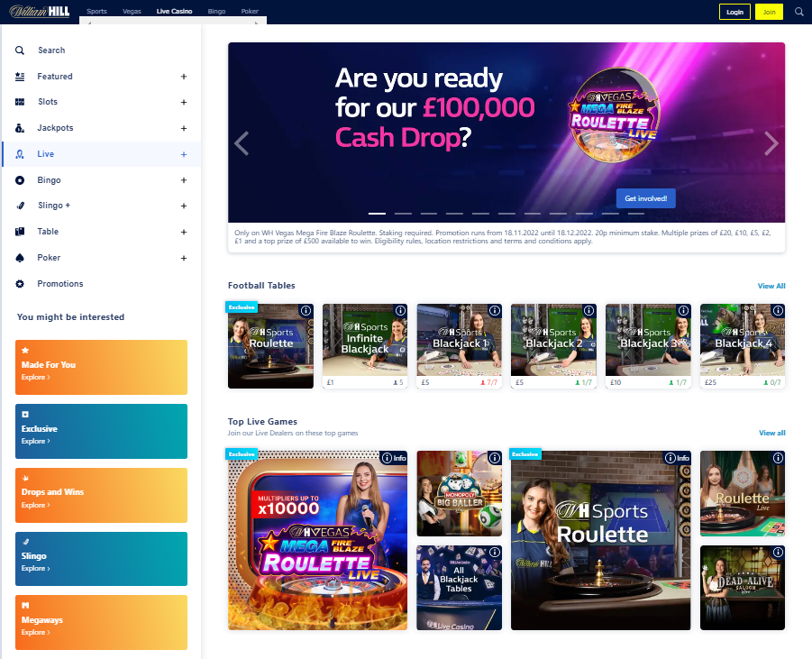812x659 pixels.
Task: Click the Login button
Action: pyautogui.click(x=734, y=12)
